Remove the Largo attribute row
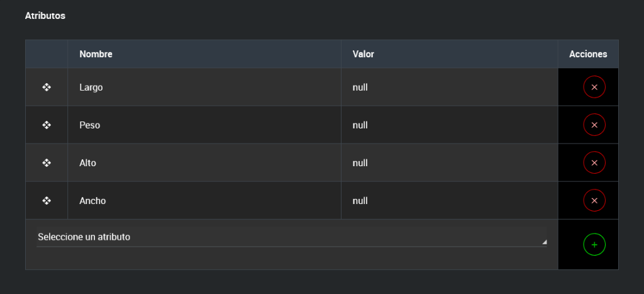This screenshot has height=294, width=644. click(x=594, y=87)
